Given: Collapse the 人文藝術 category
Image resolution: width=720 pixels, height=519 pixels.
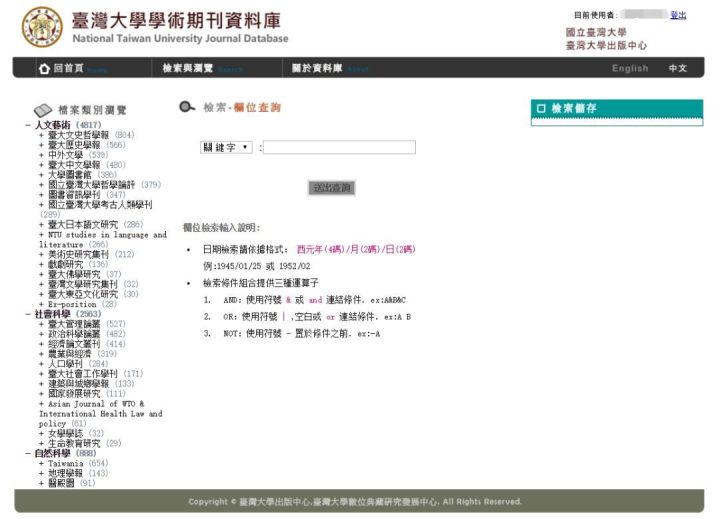Looking at the screenshot, I should click(28, 125).
